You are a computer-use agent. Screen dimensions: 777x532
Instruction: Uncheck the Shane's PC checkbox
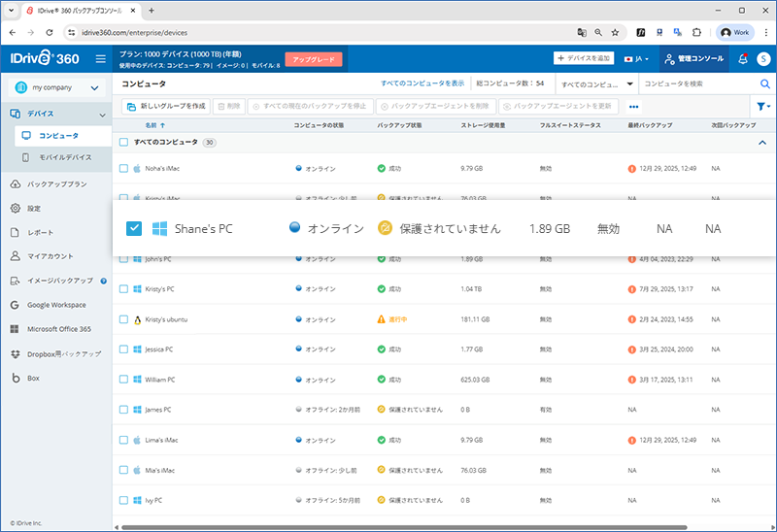click(x=135, y=228)
